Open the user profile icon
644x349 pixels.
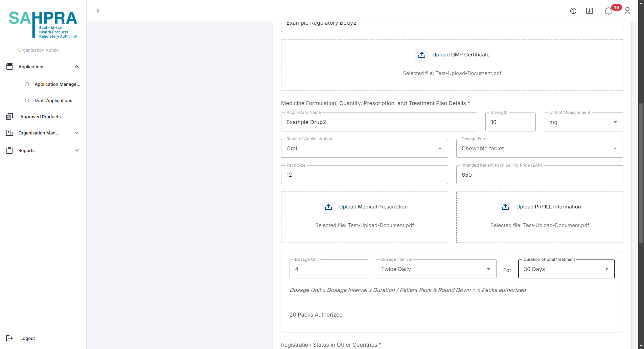pyautogui.click(x=627, y=11)
